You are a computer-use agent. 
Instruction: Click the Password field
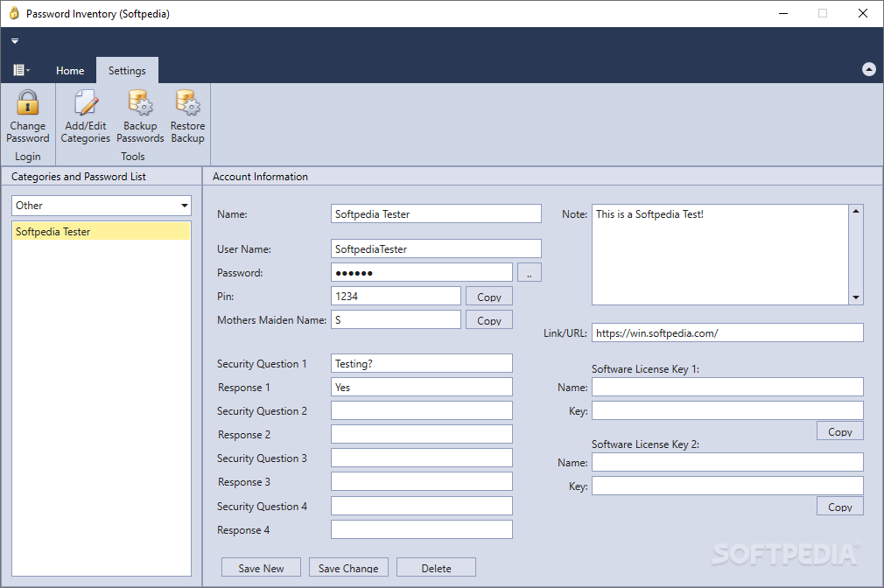click(421, 272)
